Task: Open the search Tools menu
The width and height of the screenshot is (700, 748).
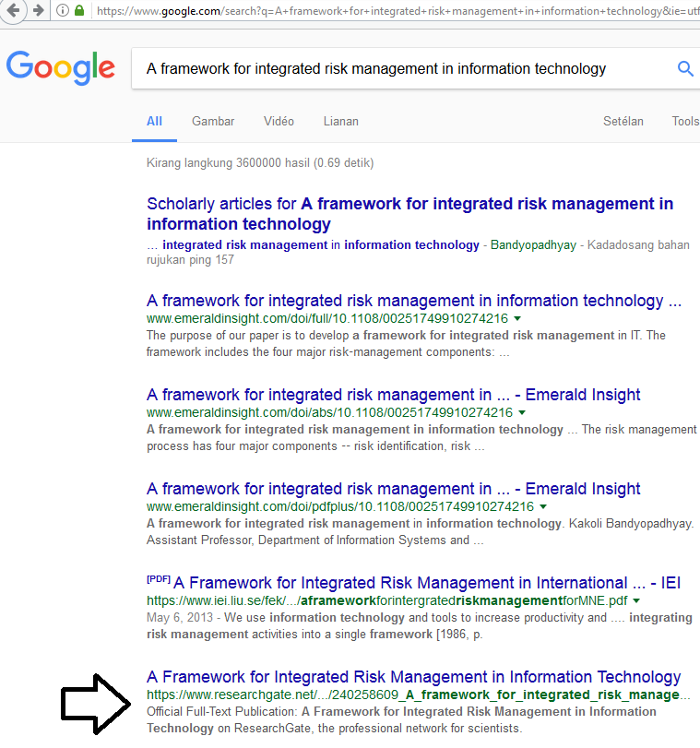Action: click(x=685, y=121)
